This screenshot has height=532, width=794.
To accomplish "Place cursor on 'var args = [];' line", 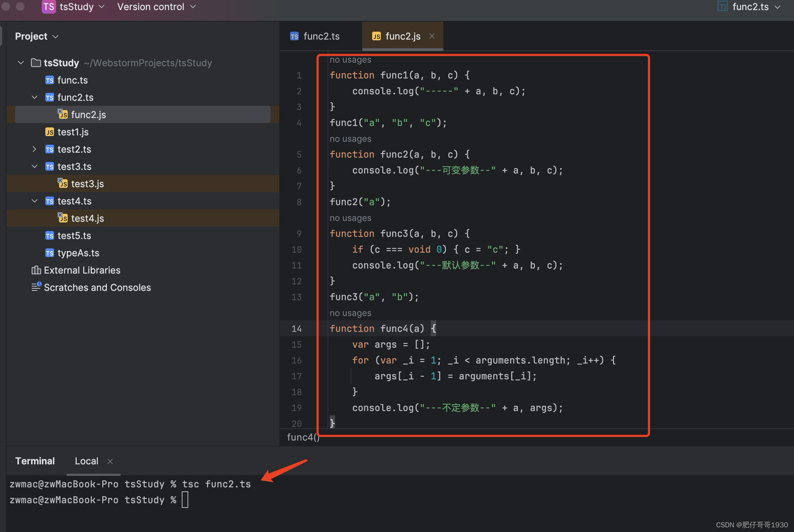I will (391, 344).
